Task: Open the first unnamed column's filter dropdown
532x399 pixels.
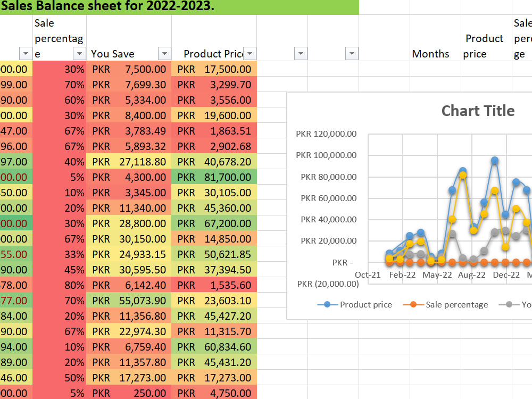Action: click(301, 53)
